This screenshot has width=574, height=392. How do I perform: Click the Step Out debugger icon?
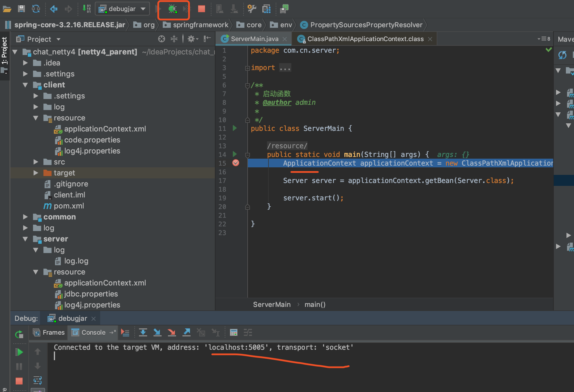(x=187, y=332)
